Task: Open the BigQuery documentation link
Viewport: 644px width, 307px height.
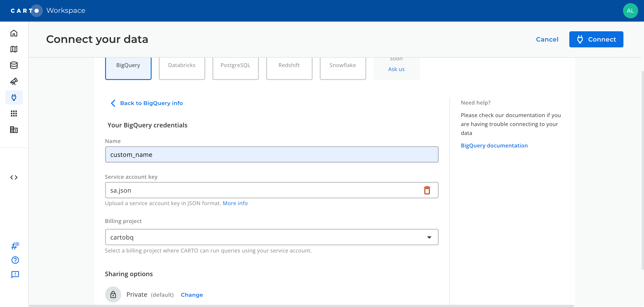Action: coord(494,146)
